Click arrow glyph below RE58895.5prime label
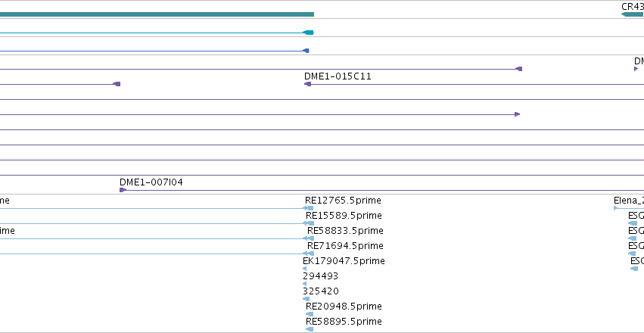 pyautogui.click(x=310, y=329)
